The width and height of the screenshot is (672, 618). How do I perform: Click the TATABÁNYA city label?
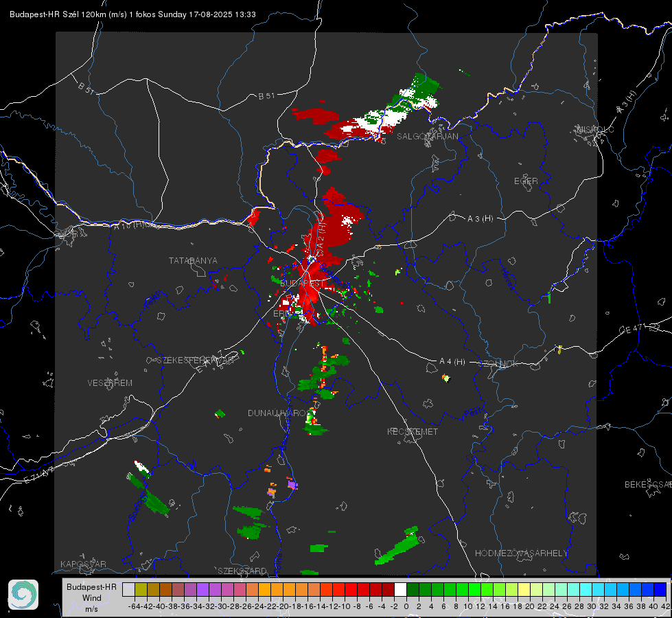[193, 260]
